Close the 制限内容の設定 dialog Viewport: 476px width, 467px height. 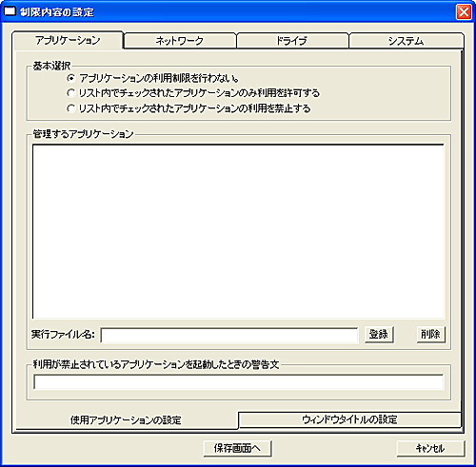coord(464,12)
